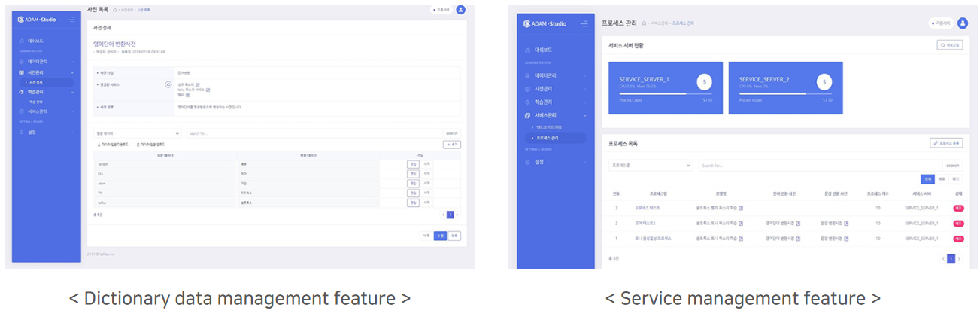Viewport: 980px width, 335px height.
Task: Click the S icon on SERVICE_SERVER_2 card
Action: [824, 81]
